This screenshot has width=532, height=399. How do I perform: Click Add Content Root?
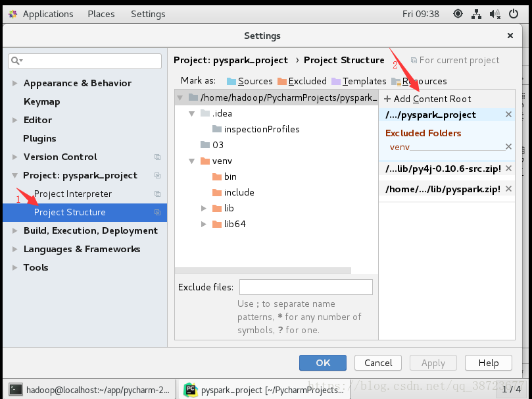click(x=427, y=99)
